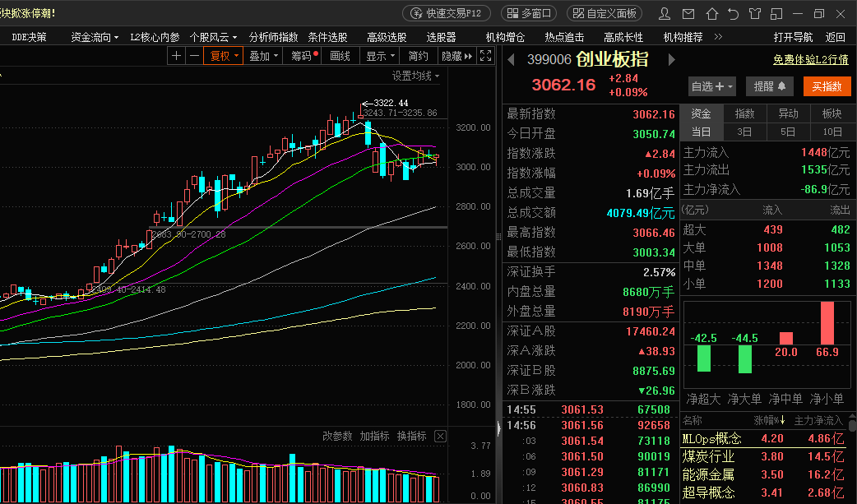
Task: Open 高级选股 menu
Action: [x=387, y=37]
